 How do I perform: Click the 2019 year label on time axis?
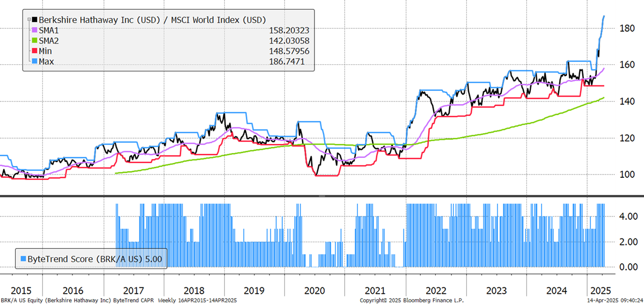[x=254, y=290]
